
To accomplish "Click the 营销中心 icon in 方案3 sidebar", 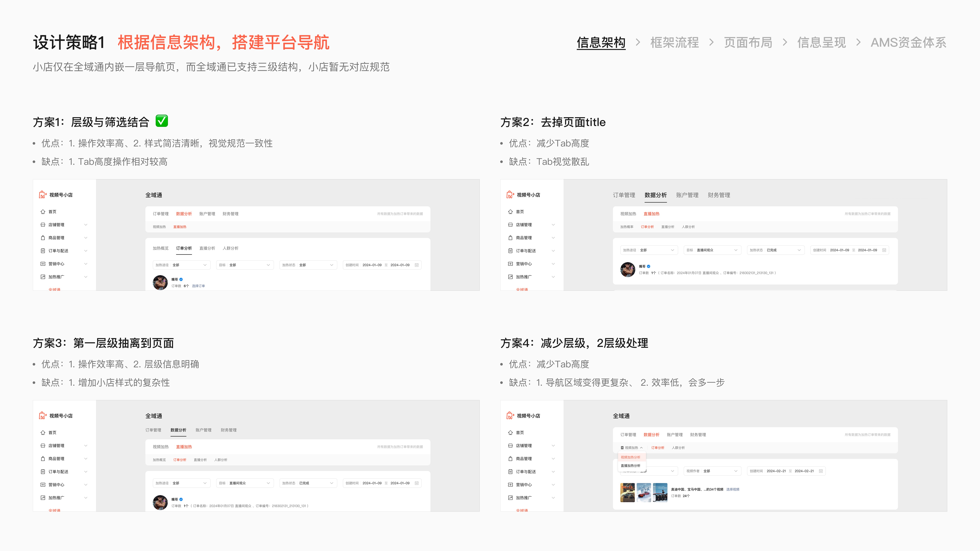I will (43, 485).
